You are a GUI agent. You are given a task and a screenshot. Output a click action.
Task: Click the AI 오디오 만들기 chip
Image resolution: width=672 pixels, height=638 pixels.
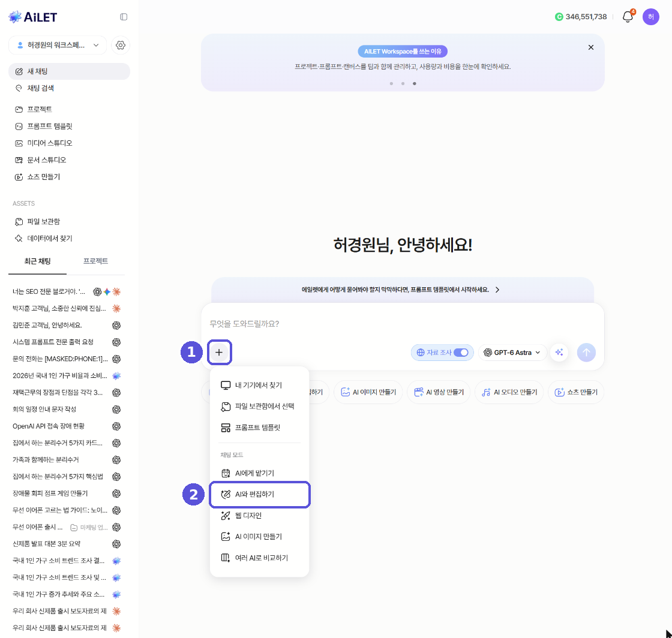509,392
